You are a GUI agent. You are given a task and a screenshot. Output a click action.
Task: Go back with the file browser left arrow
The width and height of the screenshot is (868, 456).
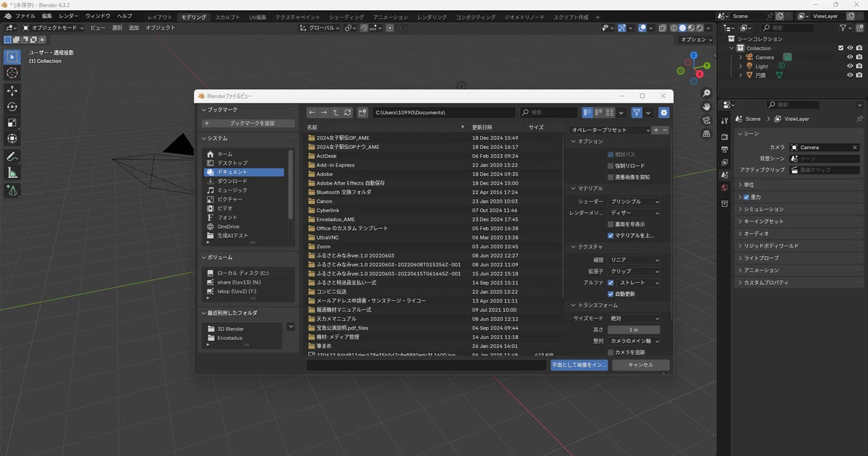click(x=312, y=113)
